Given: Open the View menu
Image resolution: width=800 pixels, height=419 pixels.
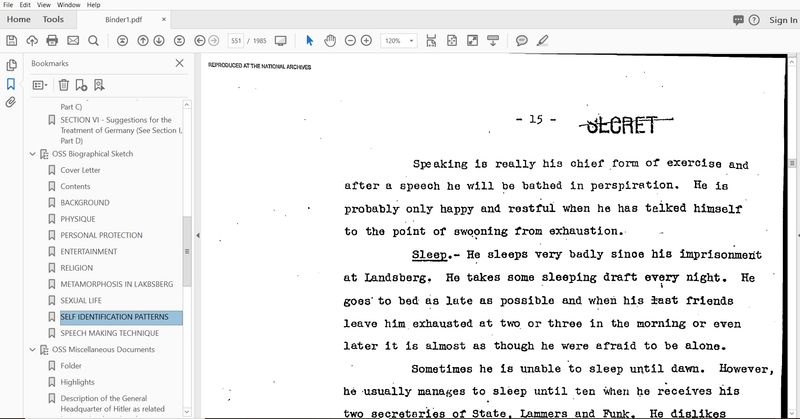Looking at the screenshot, I should [44, 5].
